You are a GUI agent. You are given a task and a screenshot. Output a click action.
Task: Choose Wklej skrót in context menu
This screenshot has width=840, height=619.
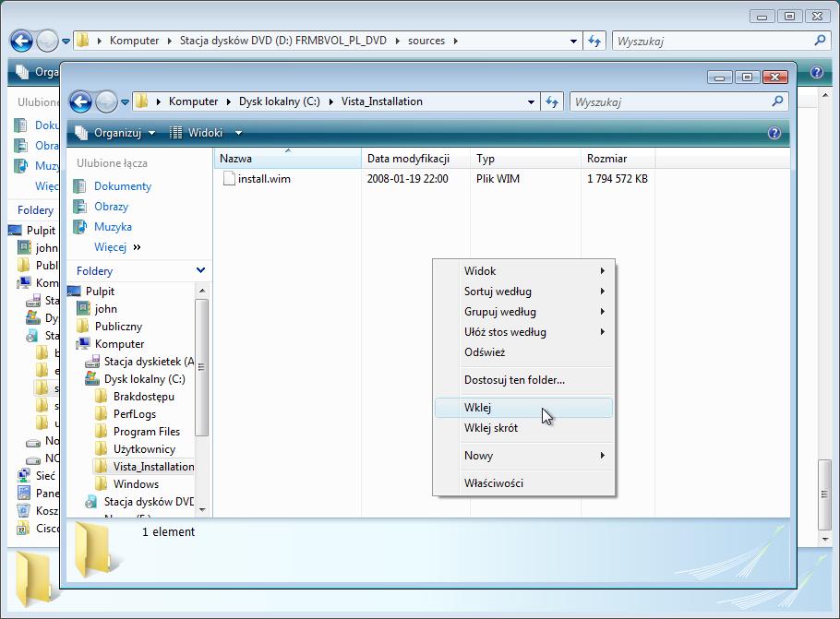[x=524, y=428]
